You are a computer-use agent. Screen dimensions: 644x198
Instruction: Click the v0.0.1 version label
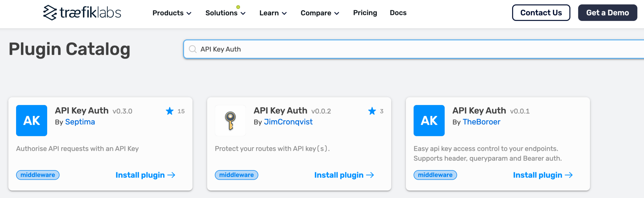point(520,111)
